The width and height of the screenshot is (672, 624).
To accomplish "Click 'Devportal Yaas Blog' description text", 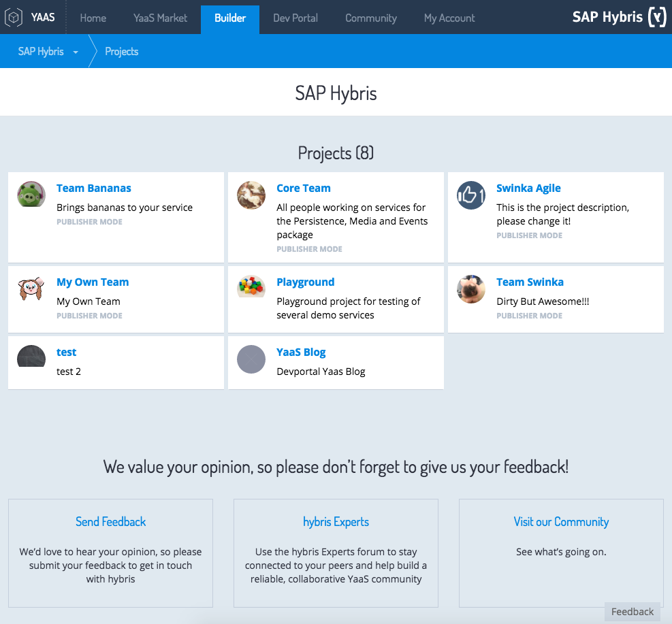I will 321,372.
